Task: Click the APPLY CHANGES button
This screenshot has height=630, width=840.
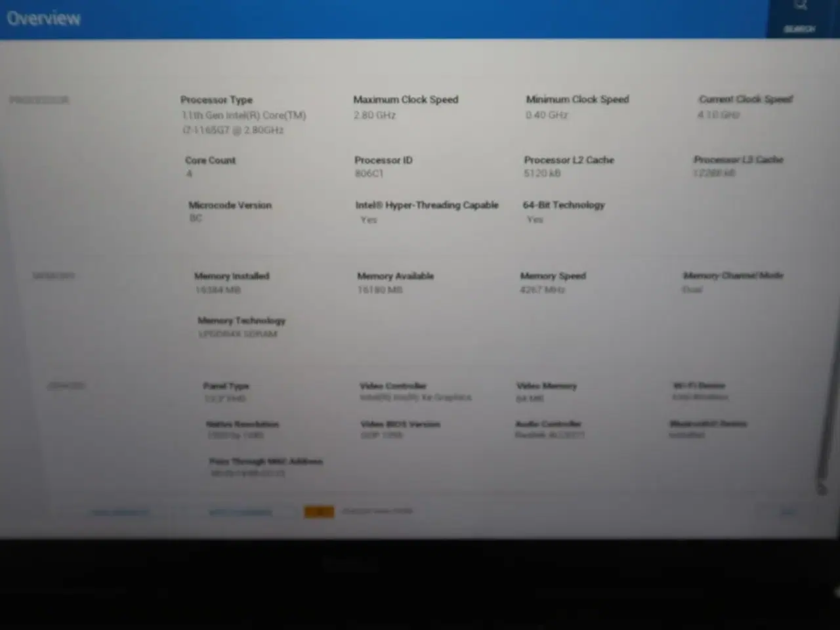Action: pos(240,511)
